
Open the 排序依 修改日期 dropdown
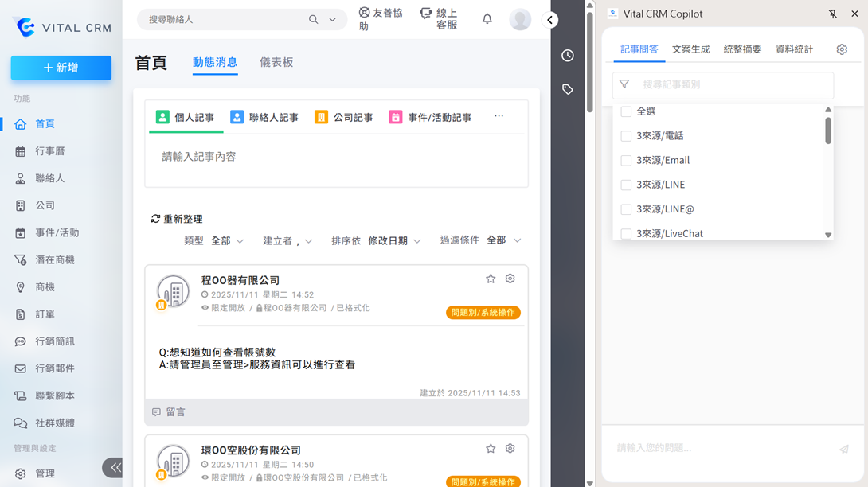(393, 240)
